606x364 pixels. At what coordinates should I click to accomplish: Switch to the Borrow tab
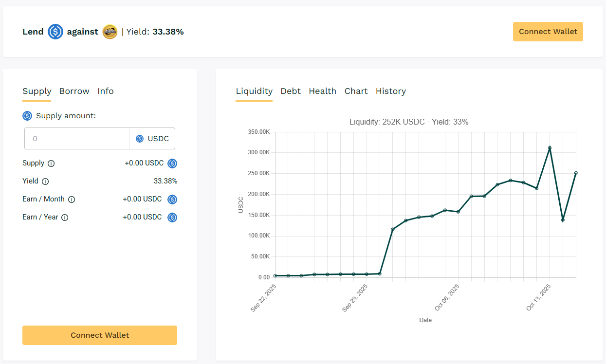tap(74, 91)
